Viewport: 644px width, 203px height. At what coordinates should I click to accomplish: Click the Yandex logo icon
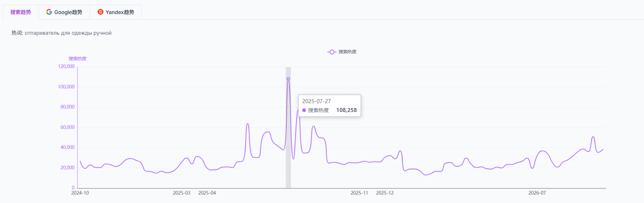click(100, 12)
